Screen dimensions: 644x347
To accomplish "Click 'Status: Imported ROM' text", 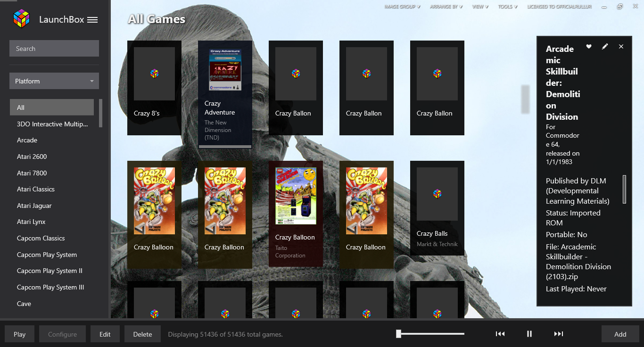I will click(x=573, y=218).
